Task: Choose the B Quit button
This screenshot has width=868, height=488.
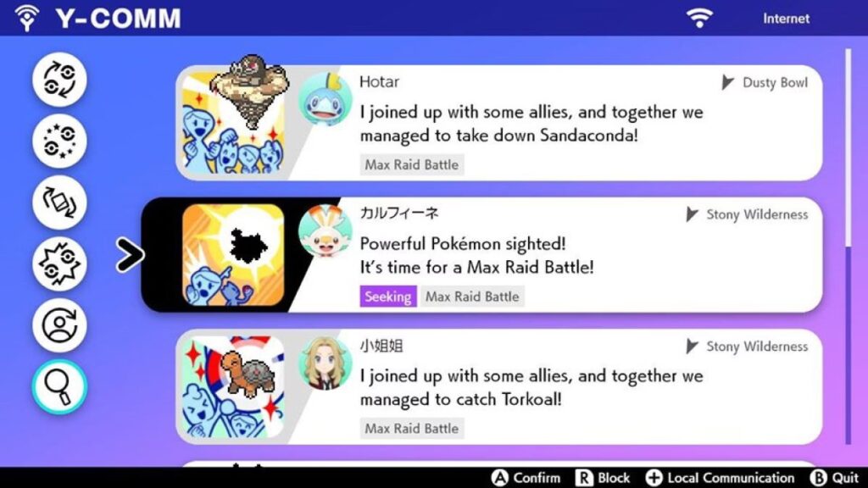Action: (834, 478)
